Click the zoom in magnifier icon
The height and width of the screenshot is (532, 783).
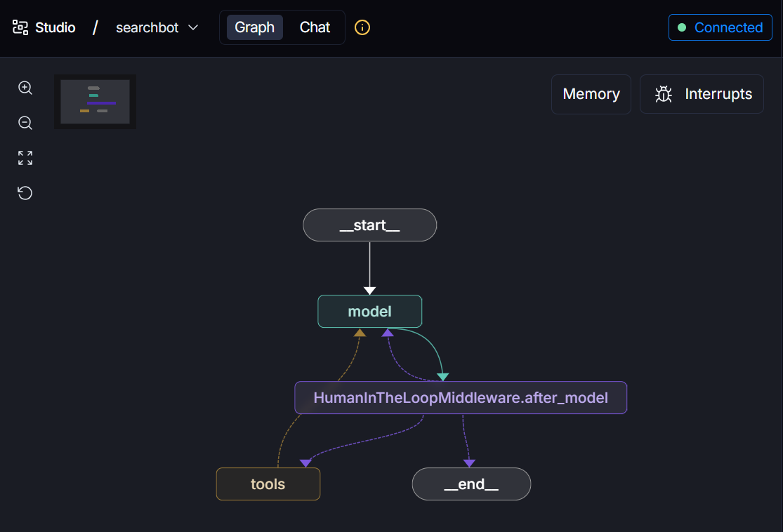(25, 88)
